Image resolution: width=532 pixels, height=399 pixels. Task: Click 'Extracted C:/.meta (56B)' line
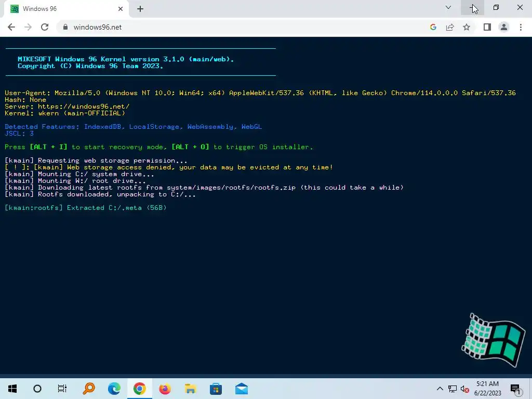click(86, 208)
